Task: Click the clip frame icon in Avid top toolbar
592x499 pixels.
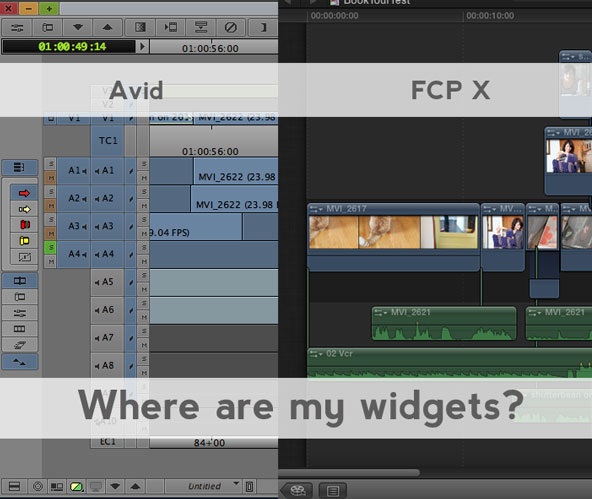Action: (48, 28)
